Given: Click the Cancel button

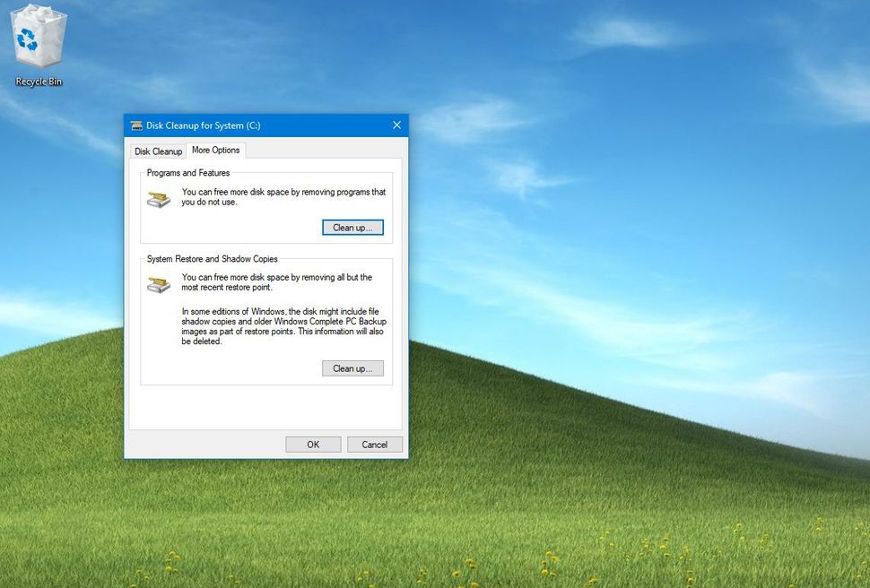Looking at the screenshot, I should pyautogui.click(x=374, y=444).
